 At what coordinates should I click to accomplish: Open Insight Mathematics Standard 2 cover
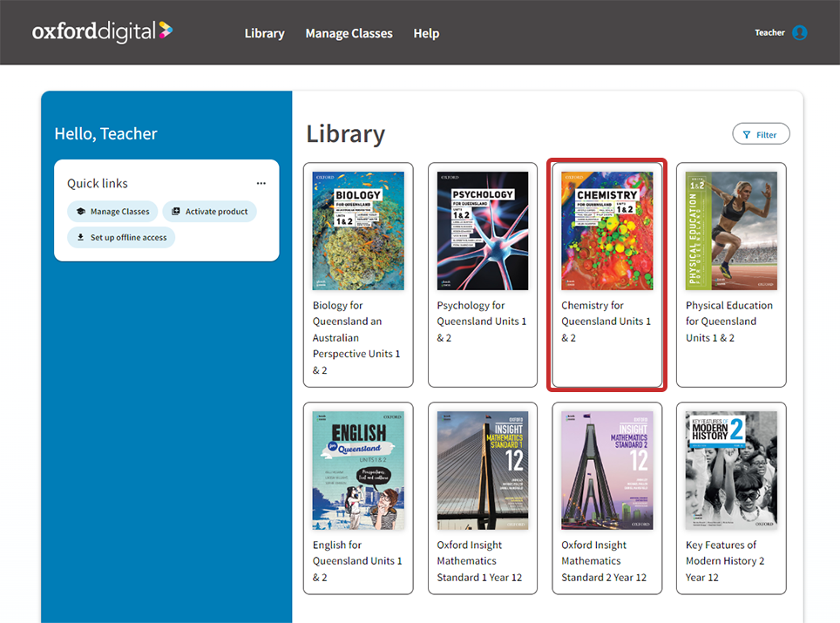coord(607,471)
